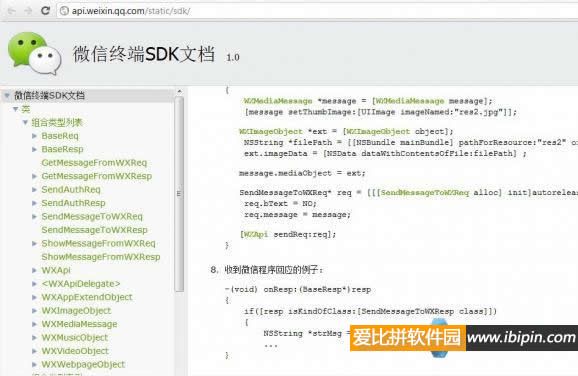Select WXImageObject in the sidebar tree

coord(76,311)
